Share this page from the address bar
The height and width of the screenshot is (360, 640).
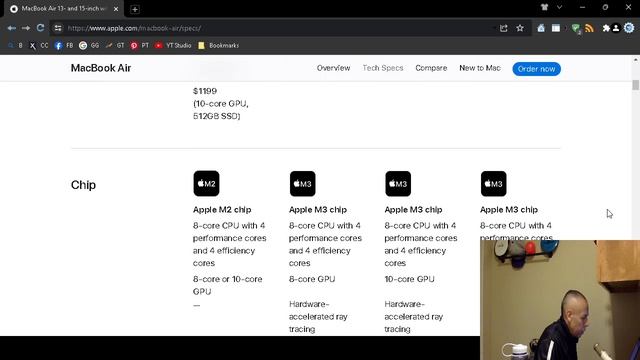[x=504, y=28]
